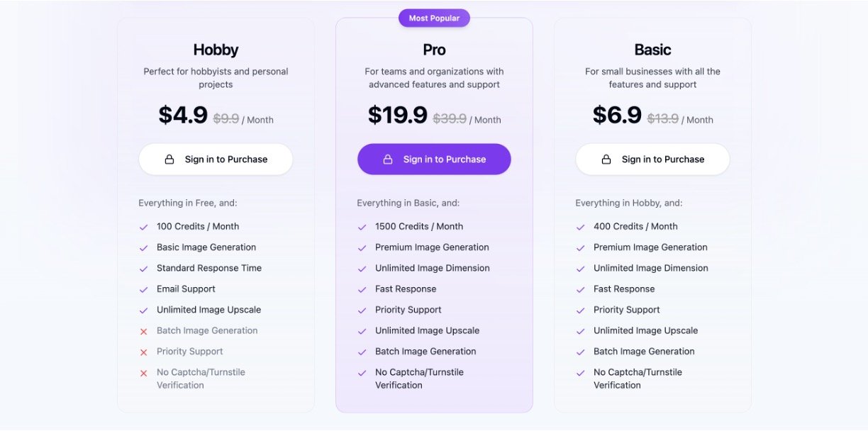Select the Basic plan heading
Image resolution: width=868 pixels, height=431 pixels.
pyautogui.click(x=652, y=50)
